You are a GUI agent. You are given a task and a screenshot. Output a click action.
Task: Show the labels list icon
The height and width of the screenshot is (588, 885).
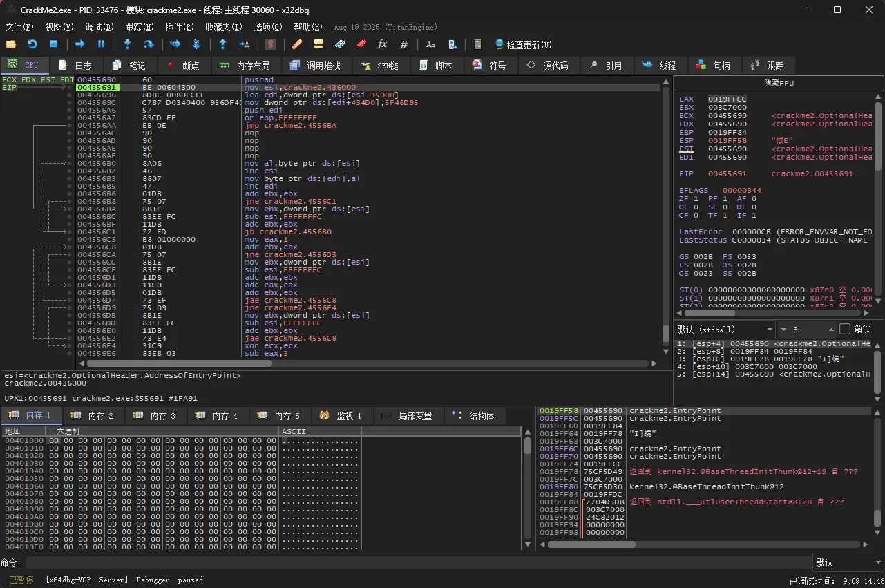point(340,44)
